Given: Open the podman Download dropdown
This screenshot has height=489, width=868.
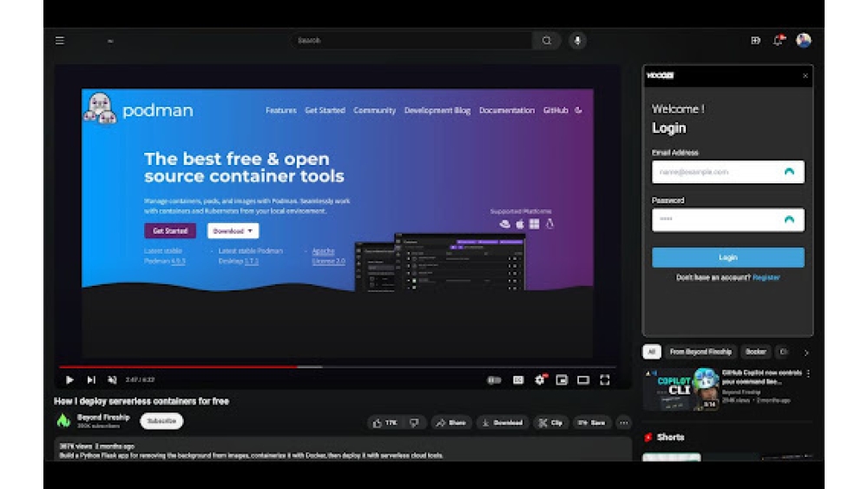Looking at the screenshot, I should (x=233, y=231).
